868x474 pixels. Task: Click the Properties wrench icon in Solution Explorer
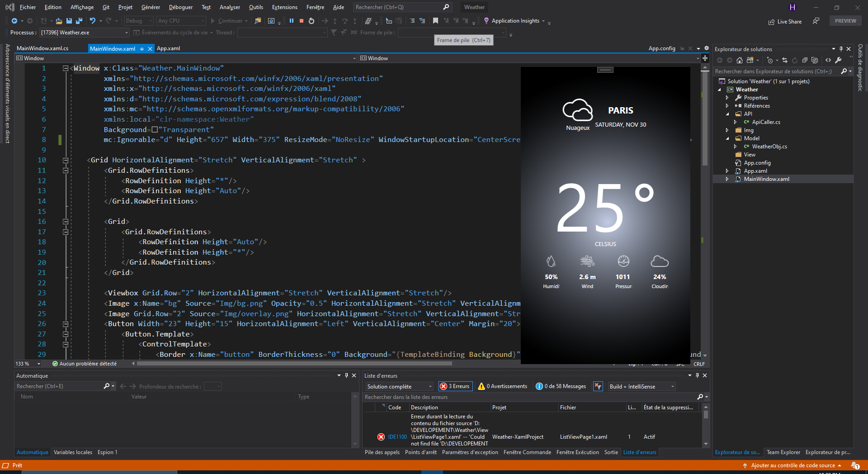point(838,60)
